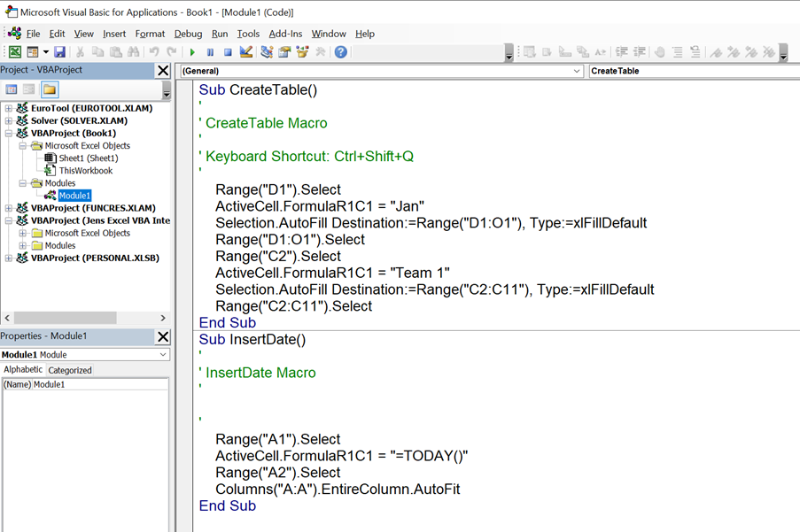Click the Comment Block icon
The width and height of the screenshot is (800, 532).
678,51
